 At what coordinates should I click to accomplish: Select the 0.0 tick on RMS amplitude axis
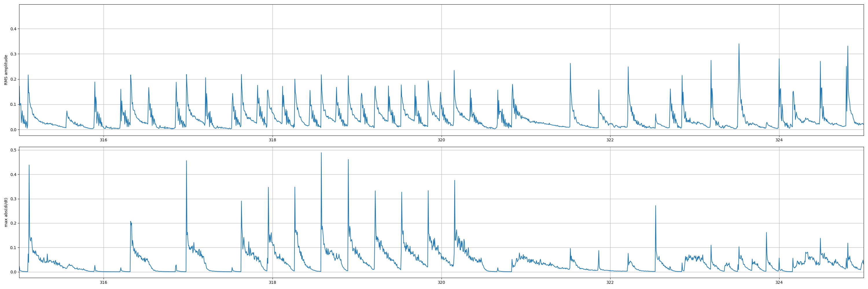[14, 130]
